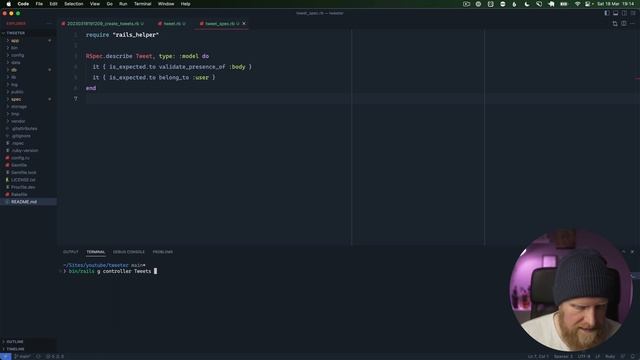640x360 pixels.
Task: Collapse the TWEETER project root
Action: pos(16,33)
